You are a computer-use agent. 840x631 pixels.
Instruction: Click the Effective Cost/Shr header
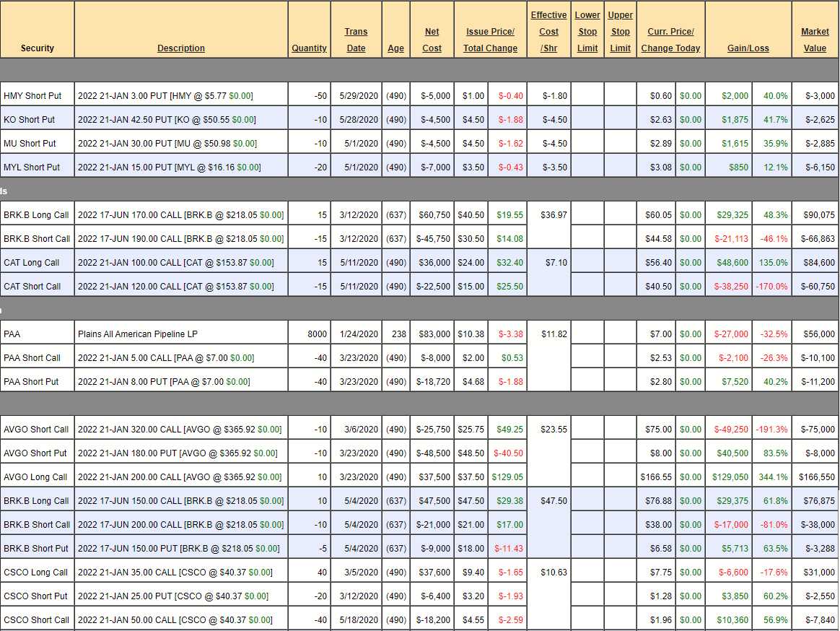point(548,32)
